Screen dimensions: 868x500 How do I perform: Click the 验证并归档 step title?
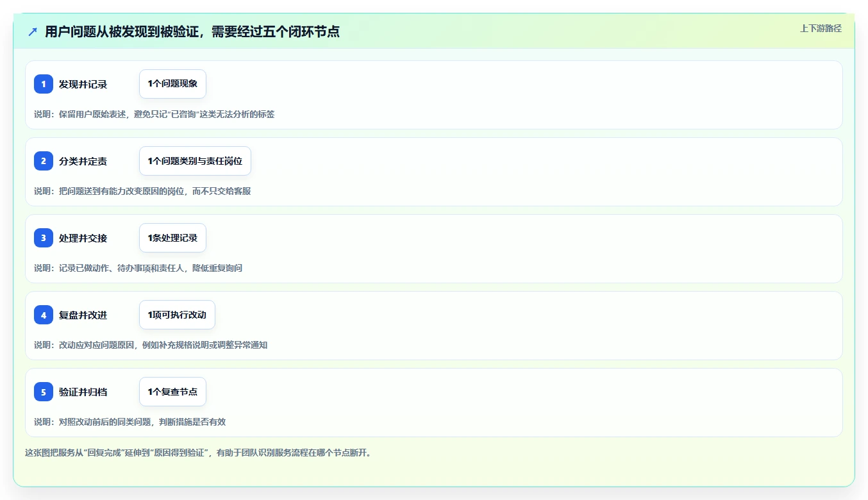point(83,392)
